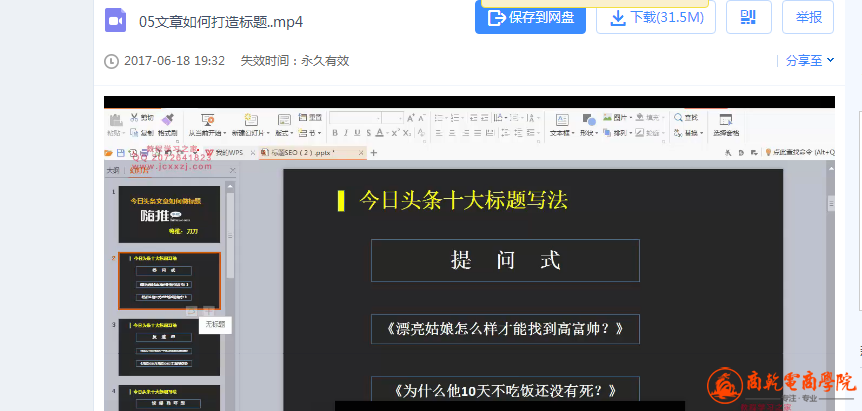The width and height of the screenshot is (862, 411).
Task: Click the 漂亮姑娘怎么样才能找到高富帅 text box
Action: pos(505,329)
